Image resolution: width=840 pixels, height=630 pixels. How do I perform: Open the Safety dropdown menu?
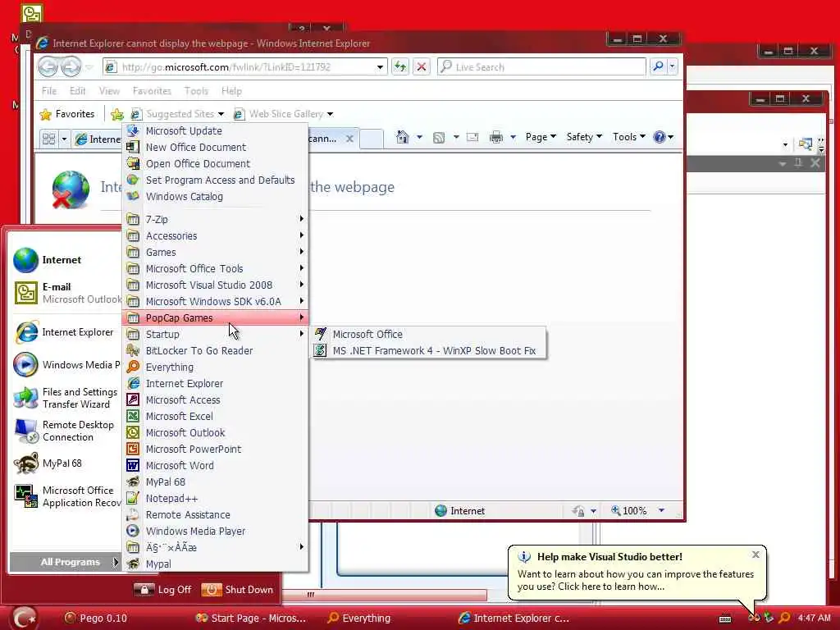click(584, 137)
